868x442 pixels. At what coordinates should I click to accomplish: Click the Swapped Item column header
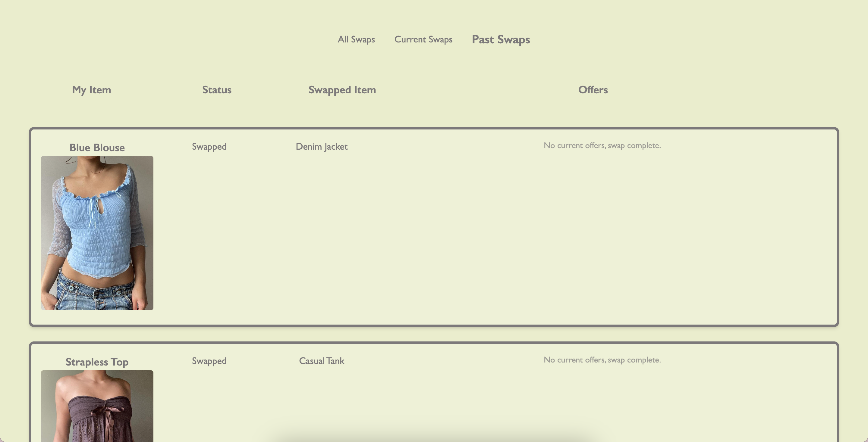(342, 90)
